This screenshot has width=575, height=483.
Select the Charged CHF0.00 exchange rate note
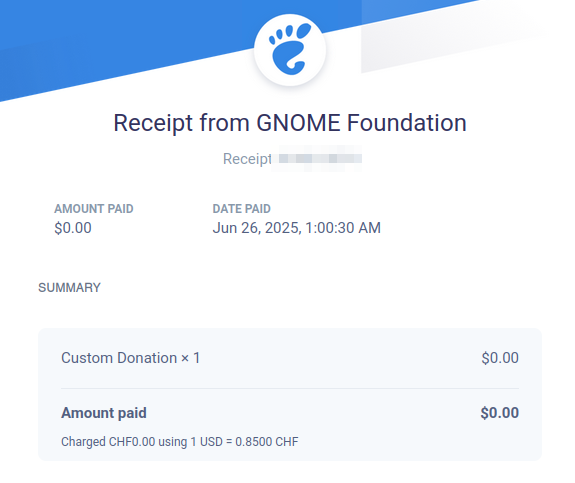[180, 442]
